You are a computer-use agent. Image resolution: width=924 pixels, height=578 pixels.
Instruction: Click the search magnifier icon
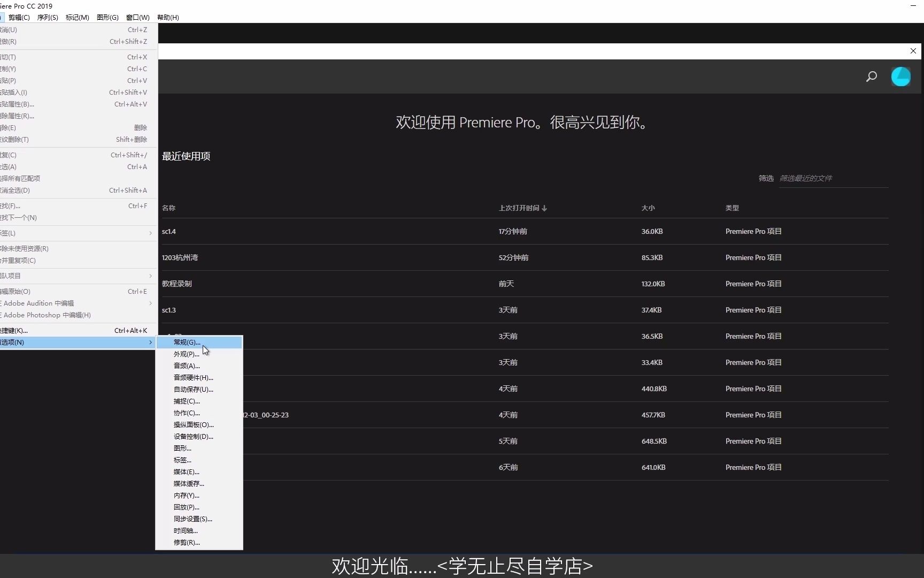coord(872,77)
